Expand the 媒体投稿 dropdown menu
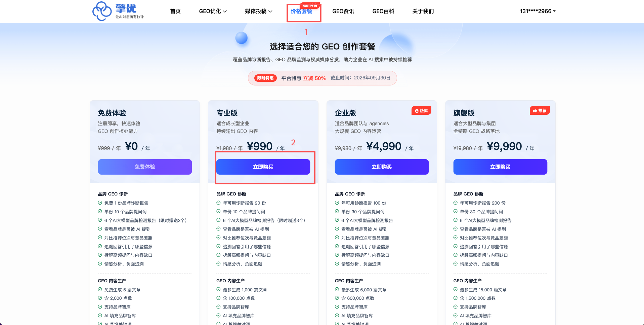The height and width of the screenshot is (325, 644). [259, 11]
